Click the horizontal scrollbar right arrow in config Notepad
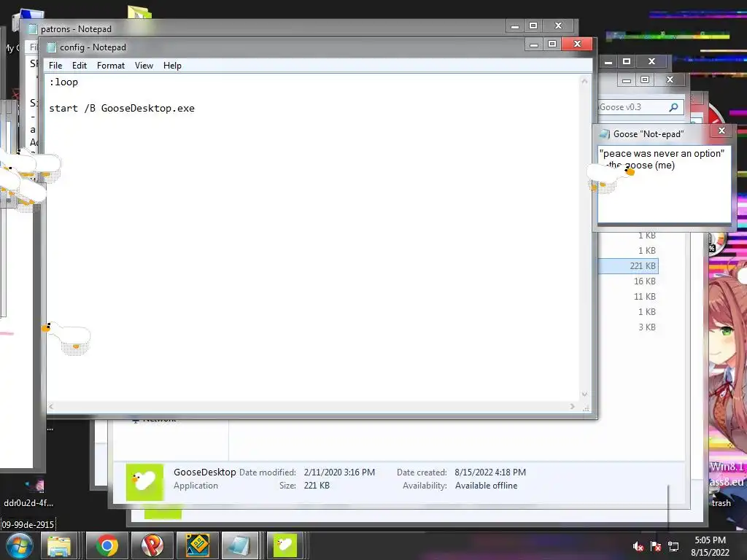This screenshot has width=747, height=560. pos(572,406)
